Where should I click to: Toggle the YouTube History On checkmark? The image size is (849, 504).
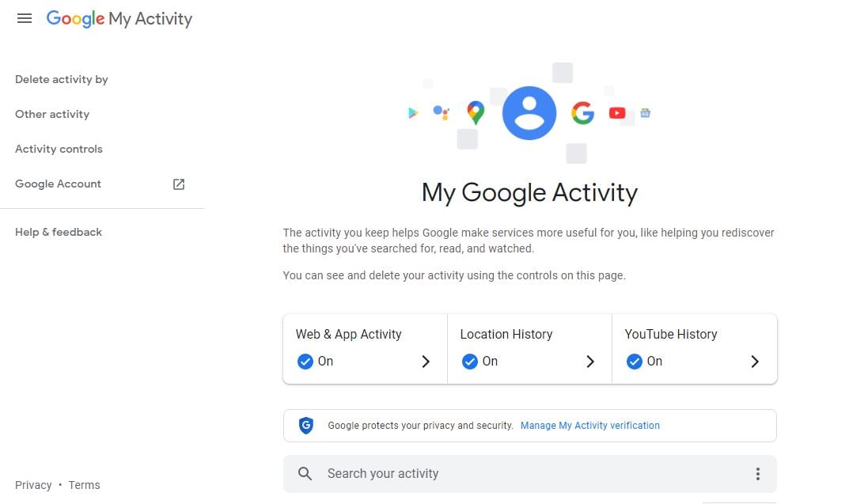click(634, 362)
